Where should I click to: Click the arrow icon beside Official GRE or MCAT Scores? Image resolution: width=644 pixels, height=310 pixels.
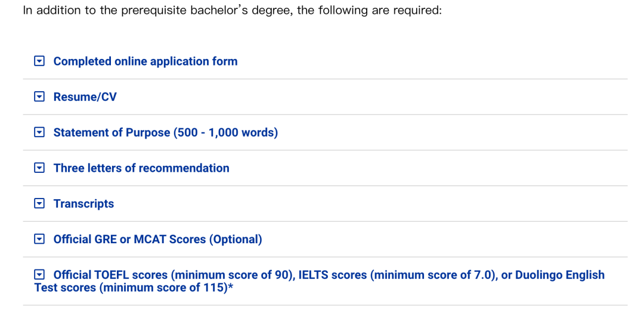pyautogui.click(x=39, y=240)
